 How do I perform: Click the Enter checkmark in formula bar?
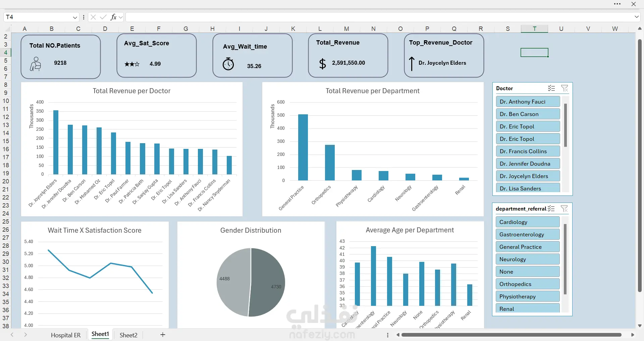(103, 17)
